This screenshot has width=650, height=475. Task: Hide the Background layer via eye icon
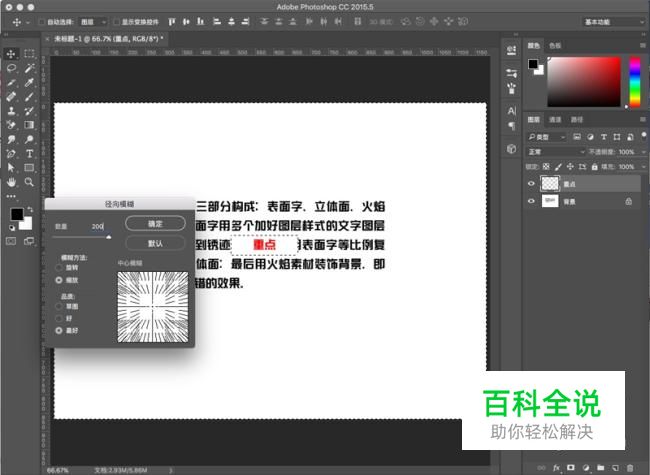click(531, 201)
